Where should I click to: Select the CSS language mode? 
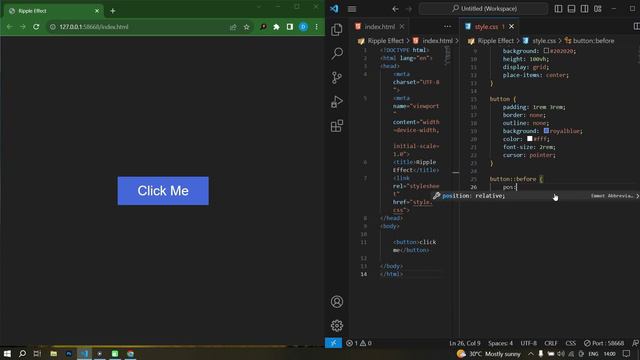pos(571,343)
